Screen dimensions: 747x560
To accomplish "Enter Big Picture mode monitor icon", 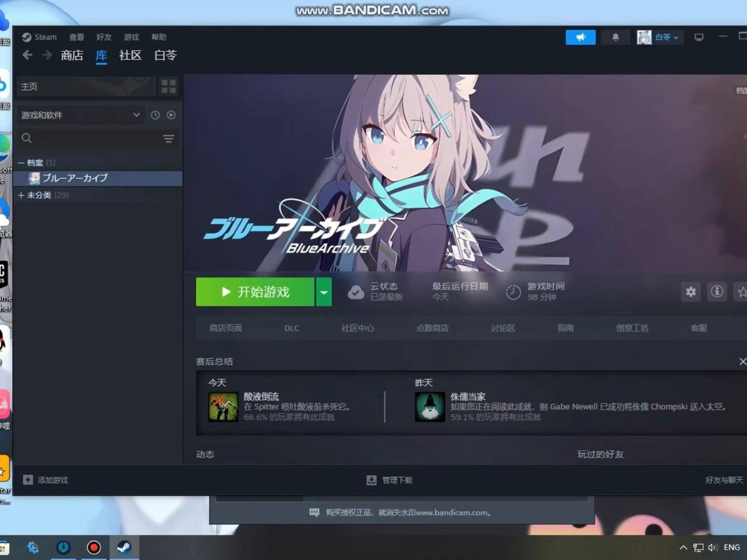I will coord(699,37).
